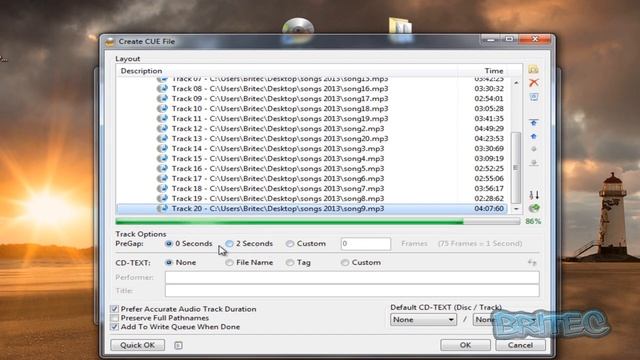
Task: Click the audio icon of Track 08 row
Action: (x=162, y=89)
